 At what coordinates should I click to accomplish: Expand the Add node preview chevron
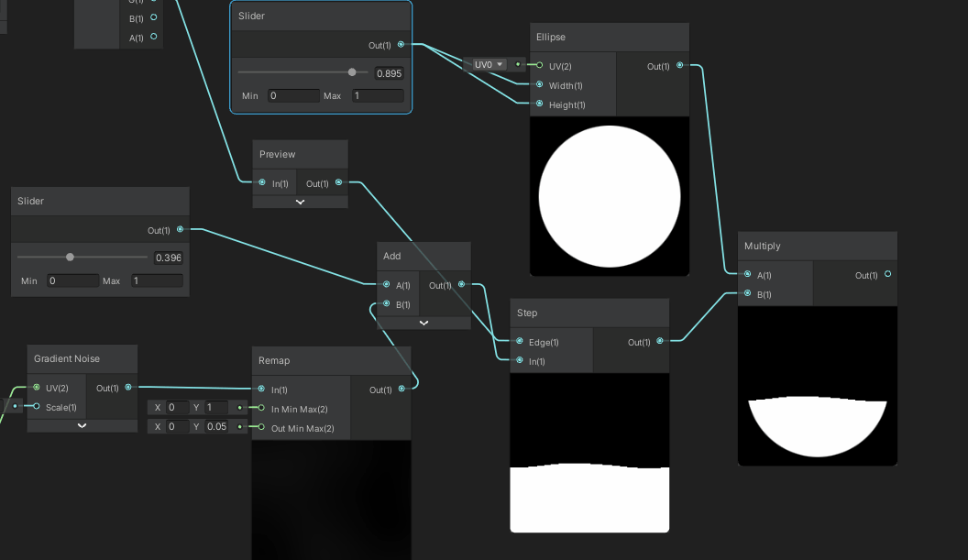pyautogui.click(x=423, y=323)
